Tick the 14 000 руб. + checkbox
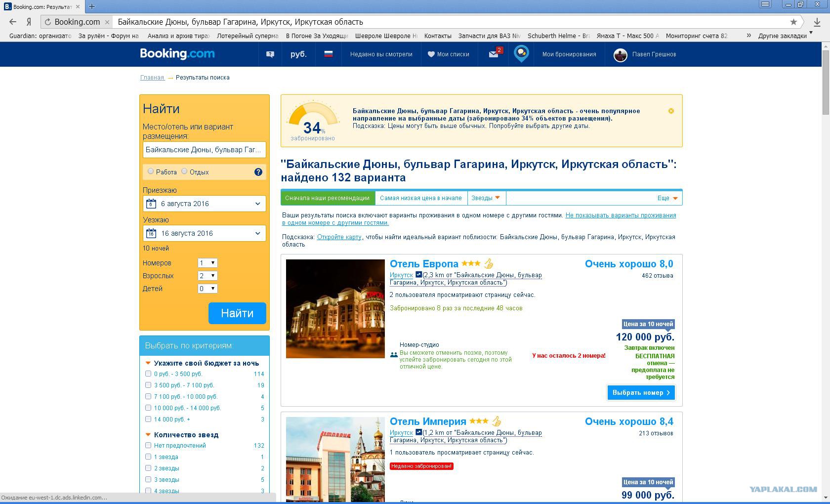Viewport: 830px width, 504px height. click(148, 419)
